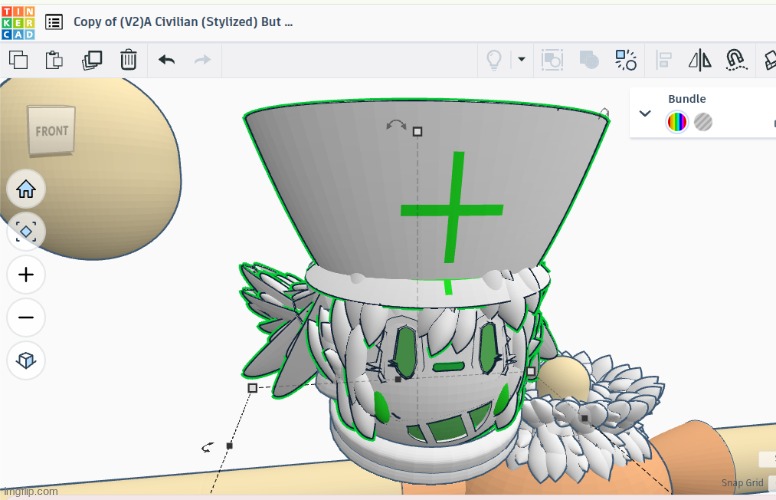This screenshot has width=776, height=500.
Task: Pick the multicolor Solid swatch
Action: [677, 122]
